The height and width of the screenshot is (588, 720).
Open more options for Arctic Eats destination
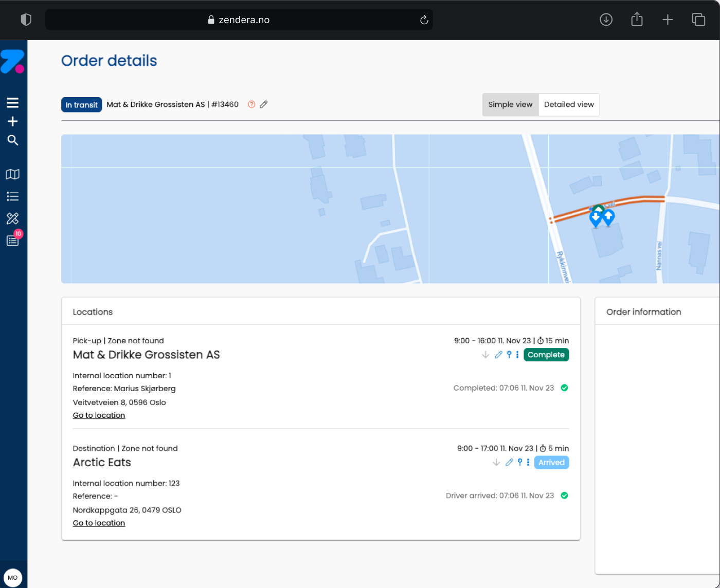click(528, 463)
